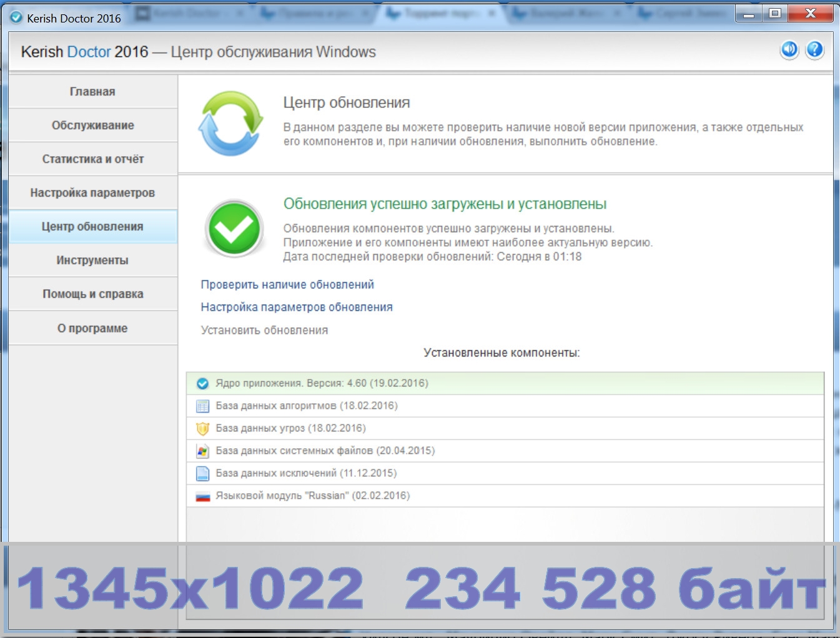
Task: Click the threats database shield icon
Action: (202, 429)
